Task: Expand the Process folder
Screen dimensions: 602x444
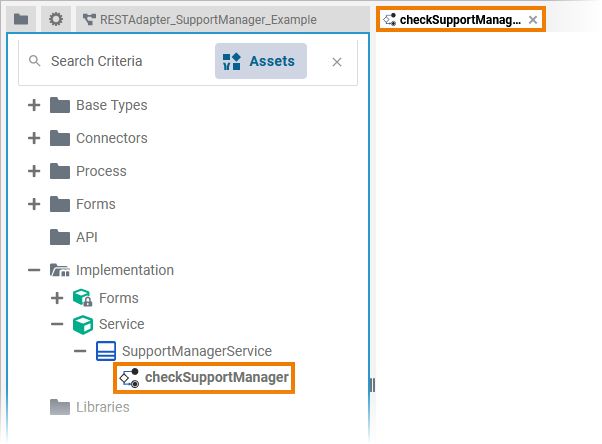Action: pyautogui.click(x=34, y=171)
